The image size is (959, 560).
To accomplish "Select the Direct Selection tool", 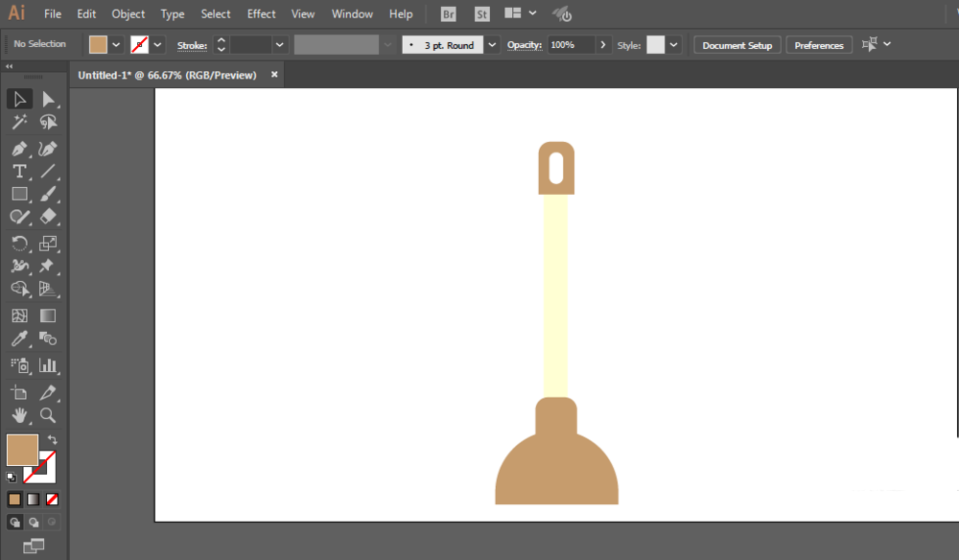I will (48, 99).
